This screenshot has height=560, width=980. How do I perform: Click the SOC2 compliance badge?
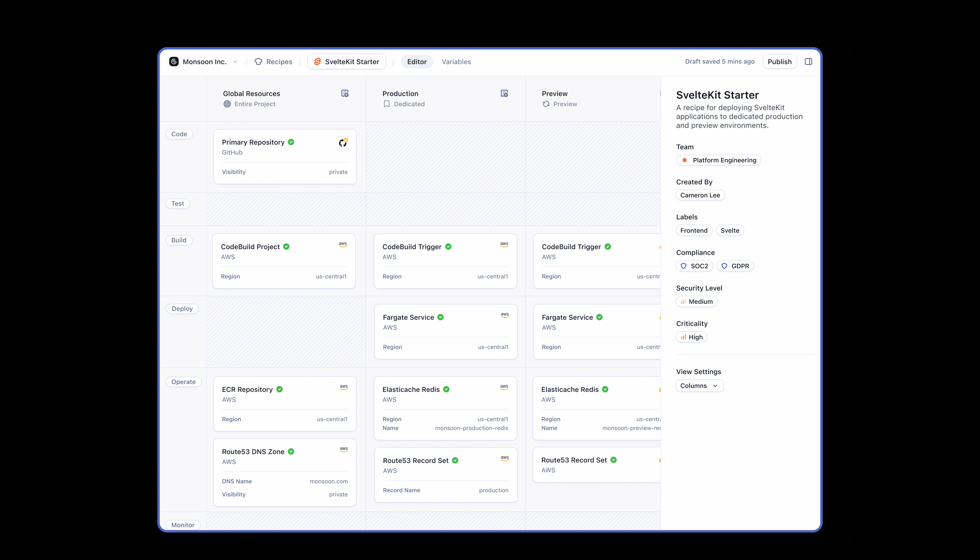695,266
